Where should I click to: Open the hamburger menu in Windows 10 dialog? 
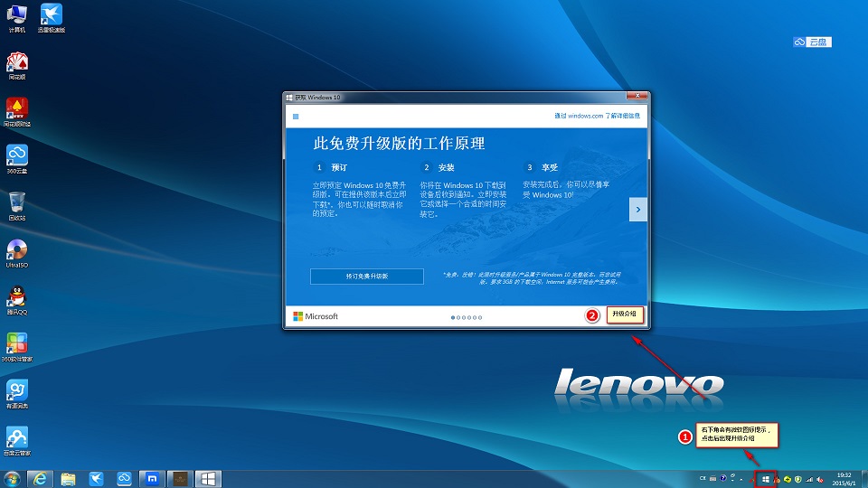pos(296,117)
